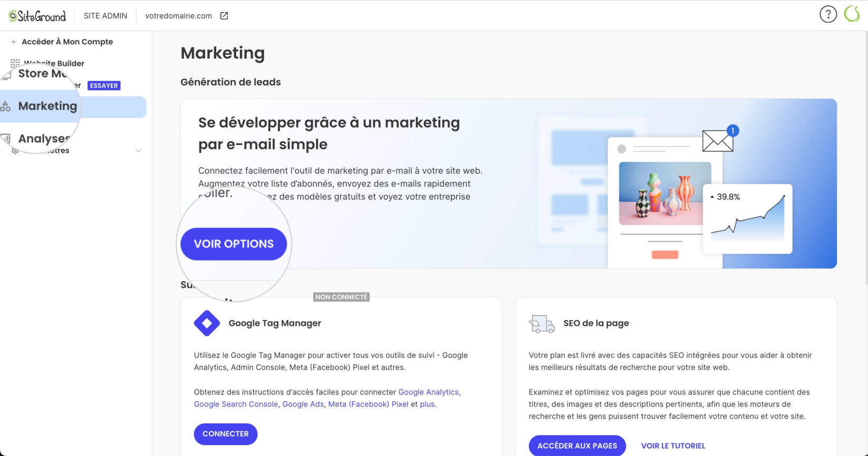Viewport: 868px width, 456px height.
Task: Click the Google Tag Manager card title
Action: pyautogui.click(x=275, y=323)
